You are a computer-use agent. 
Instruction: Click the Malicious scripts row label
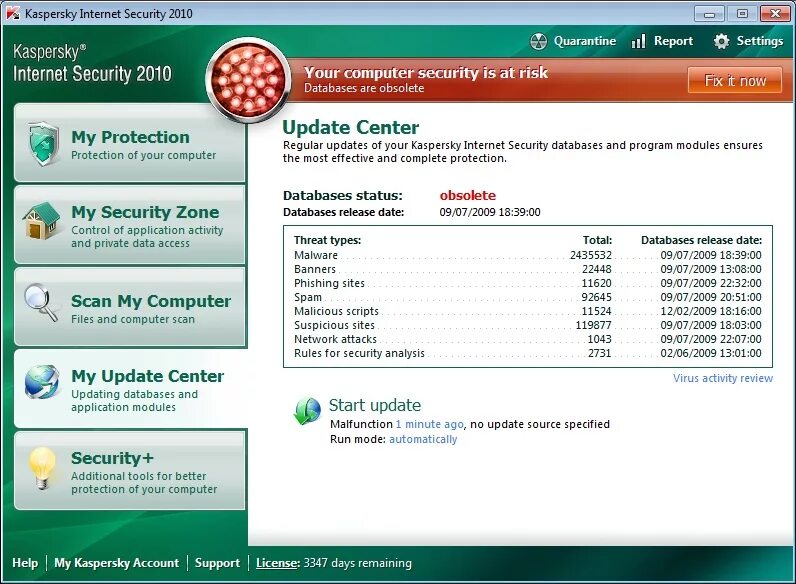pos(336,311)
